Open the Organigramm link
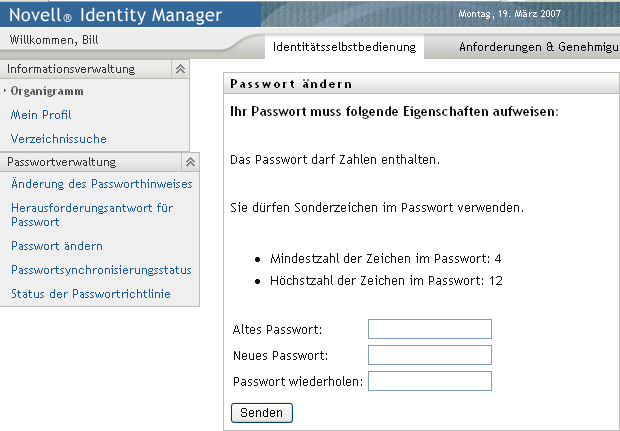The image size is (620, 431). pos(47,91)
